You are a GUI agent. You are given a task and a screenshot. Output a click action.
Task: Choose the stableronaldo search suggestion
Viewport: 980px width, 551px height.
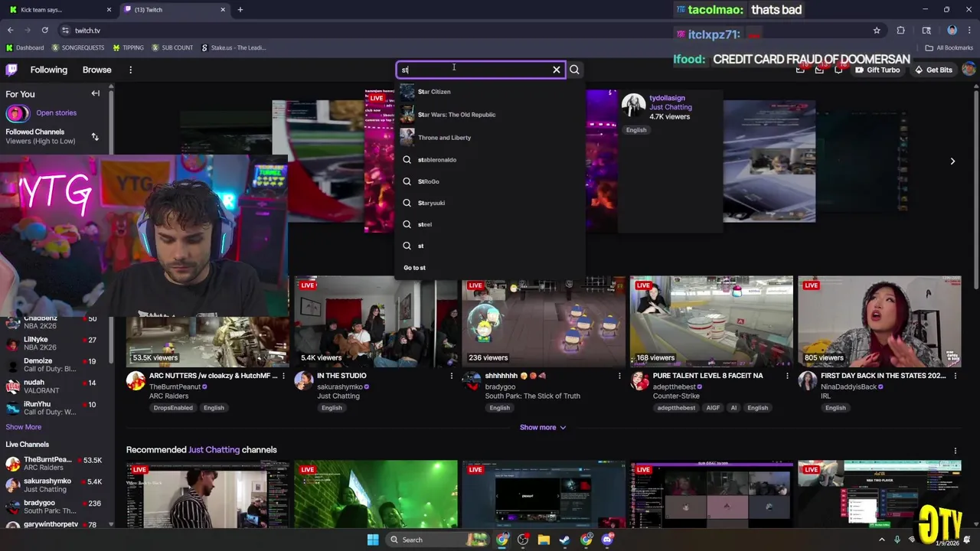pyautogui.click(x=490, y=160)
